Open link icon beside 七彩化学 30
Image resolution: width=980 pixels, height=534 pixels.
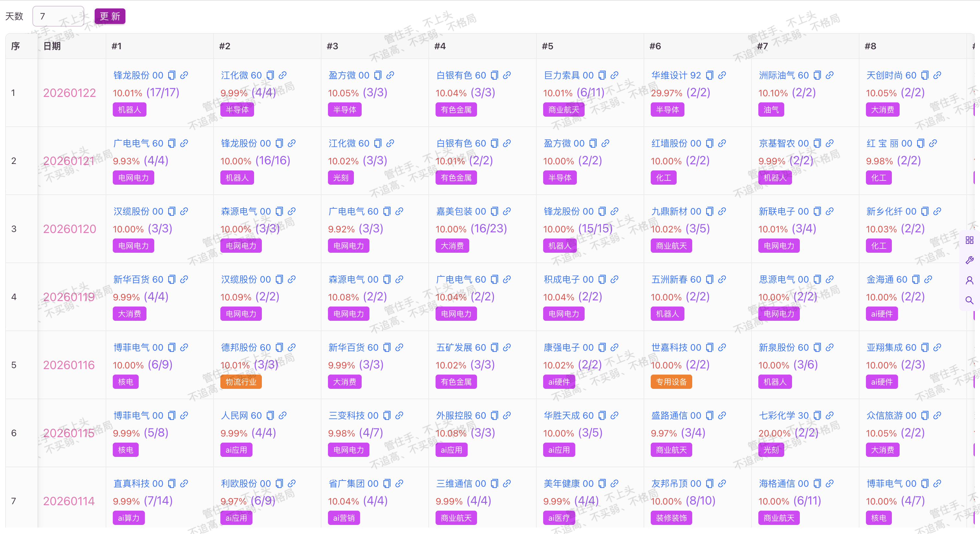(829, 415)
